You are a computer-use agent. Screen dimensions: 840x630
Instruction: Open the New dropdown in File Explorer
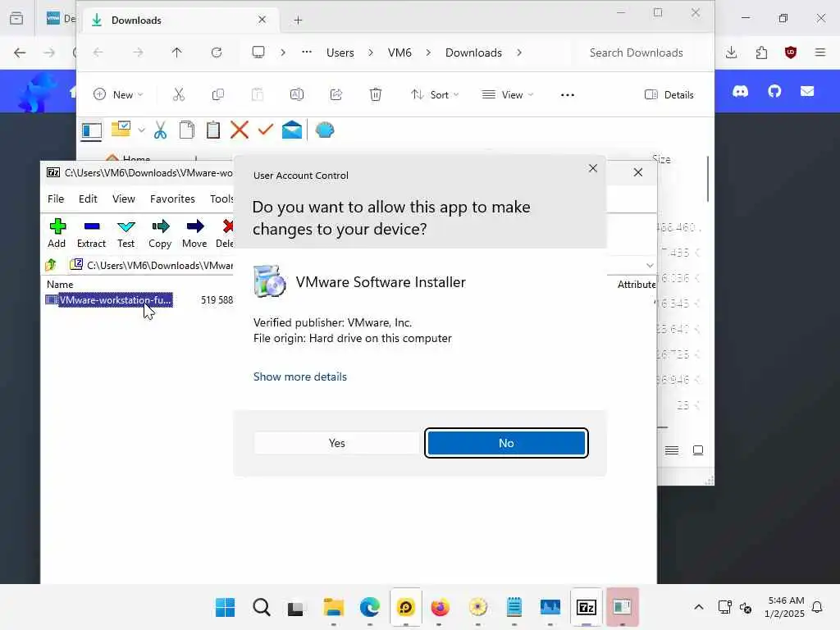118,95
